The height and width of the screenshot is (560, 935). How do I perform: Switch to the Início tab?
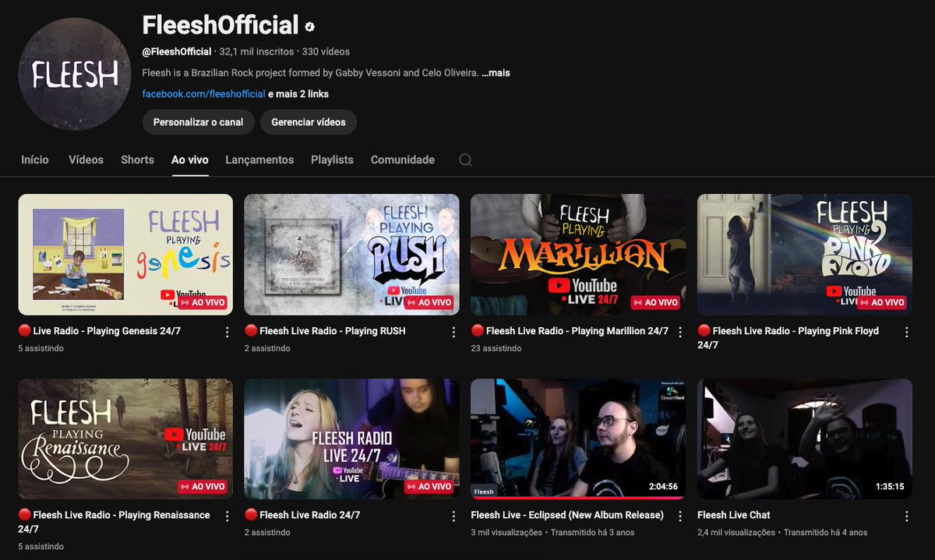coord(35,160)
